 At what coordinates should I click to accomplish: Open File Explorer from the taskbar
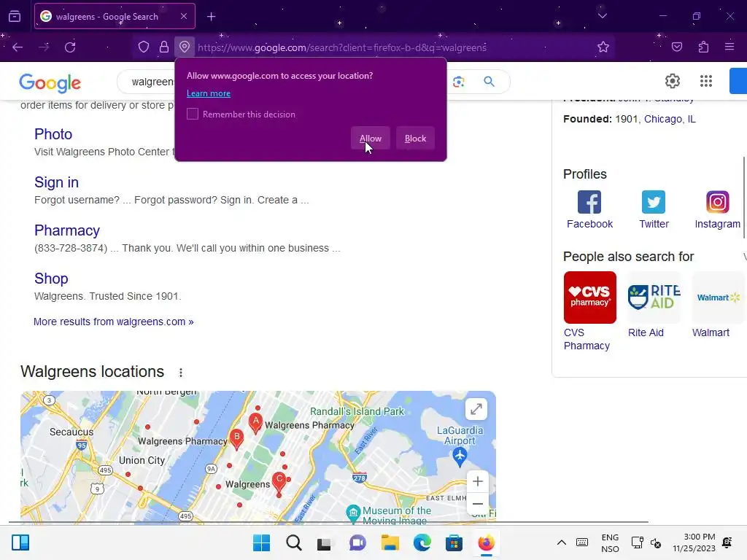[390, 542]
